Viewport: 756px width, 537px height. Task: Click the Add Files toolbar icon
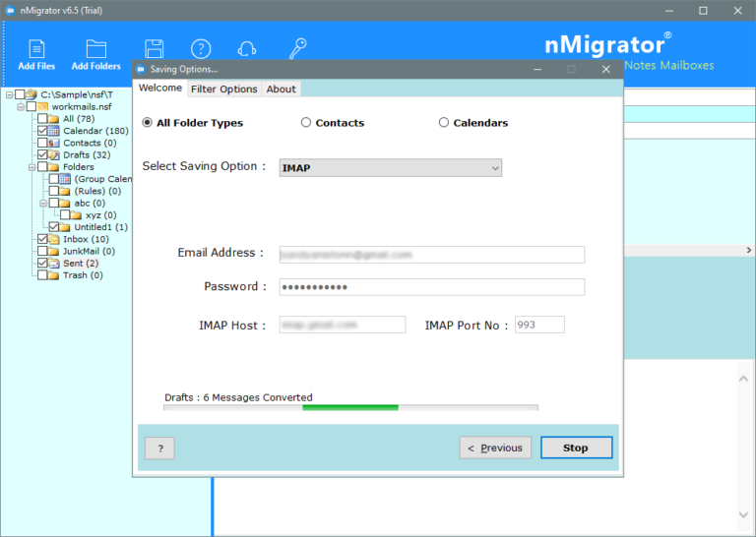[36, 49]
